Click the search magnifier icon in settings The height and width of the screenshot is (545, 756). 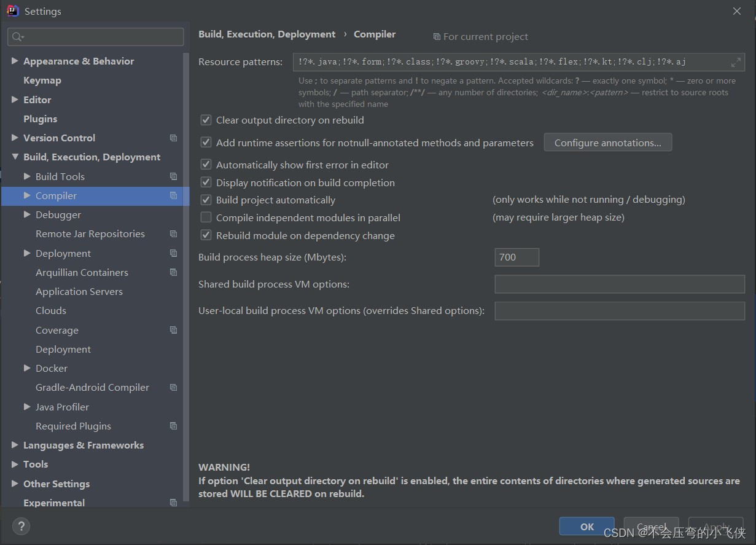click(x=17, y=37)
